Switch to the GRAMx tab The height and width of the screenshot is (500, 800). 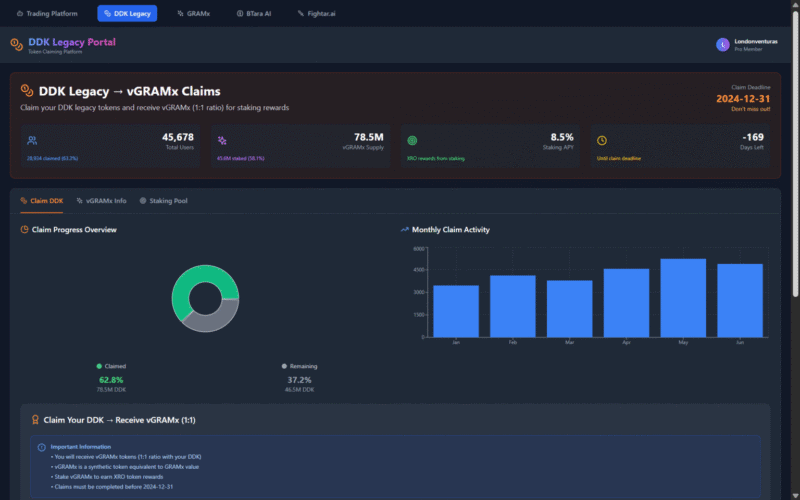tap(192, 14)
